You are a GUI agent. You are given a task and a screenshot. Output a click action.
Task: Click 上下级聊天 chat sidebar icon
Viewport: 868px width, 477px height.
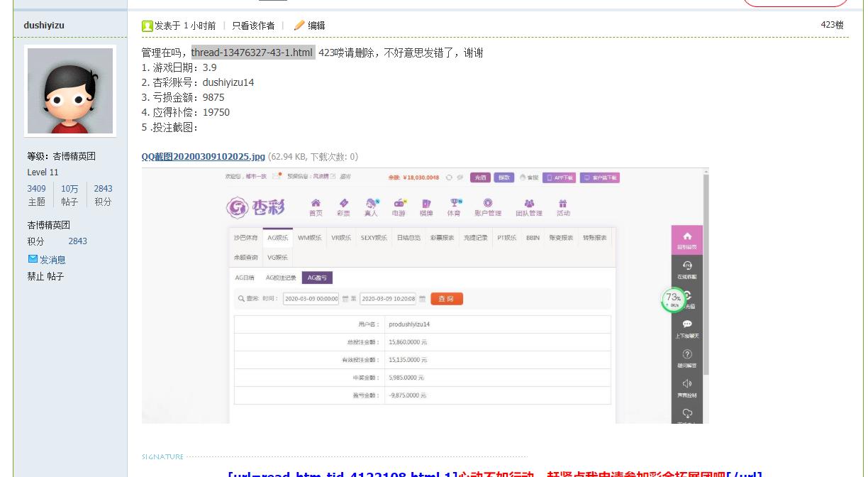[687, 329]
